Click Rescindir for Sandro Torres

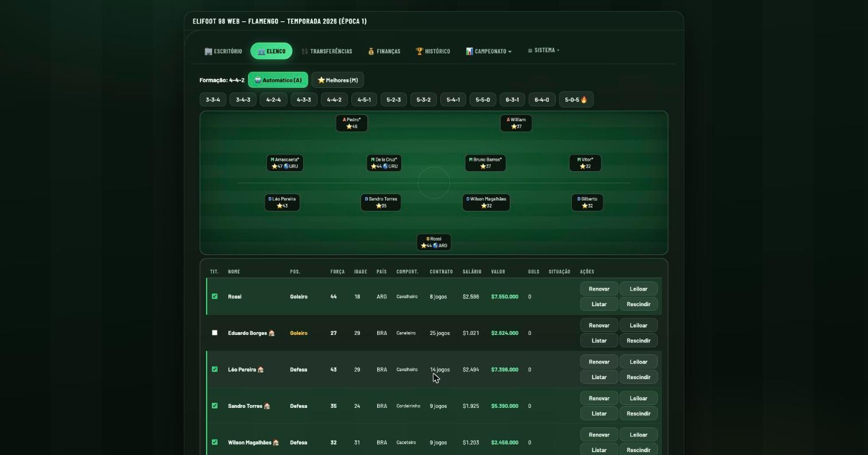tap(638, 414)
